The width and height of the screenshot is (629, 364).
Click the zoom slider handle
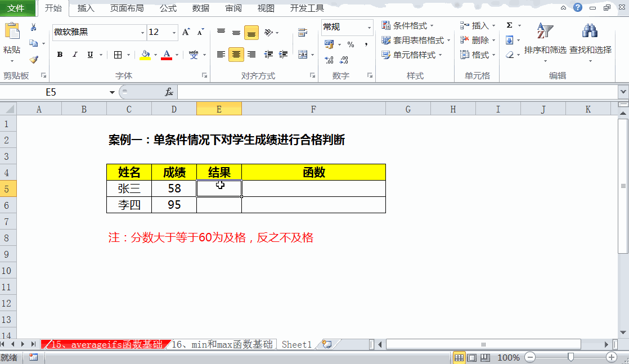pyautogui.click(x=570, y=357)
